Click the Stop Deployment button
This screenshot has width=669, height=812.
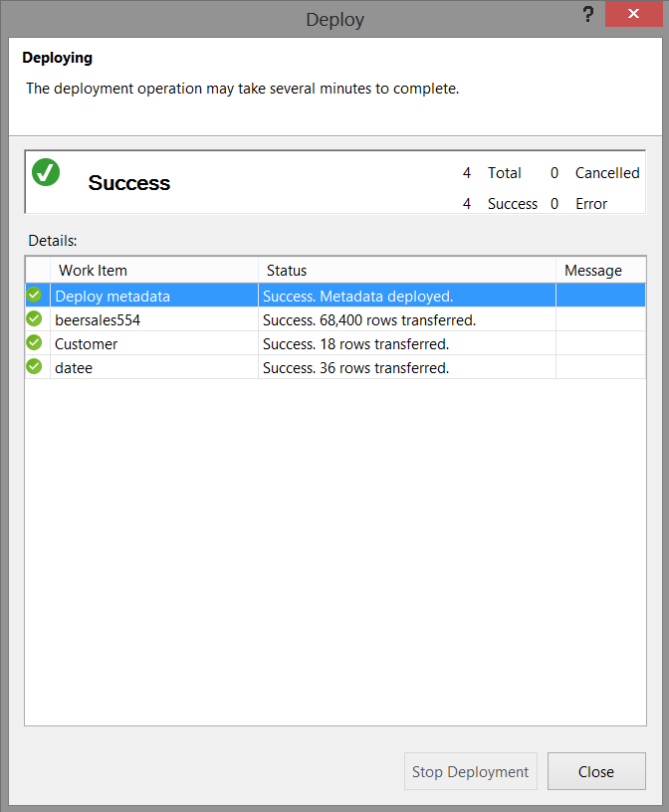[x=471, y=771]
